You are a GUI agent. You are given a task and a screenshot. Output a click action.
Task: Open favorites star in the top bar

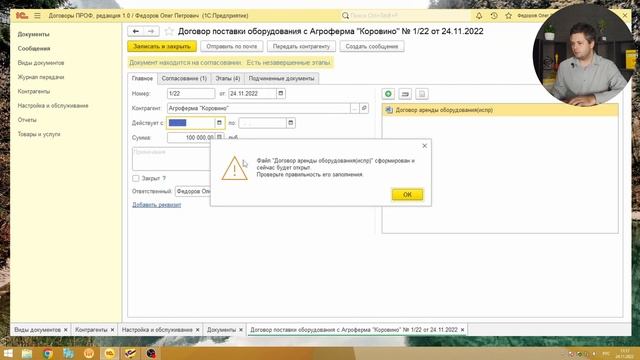(x=508, y=16)
